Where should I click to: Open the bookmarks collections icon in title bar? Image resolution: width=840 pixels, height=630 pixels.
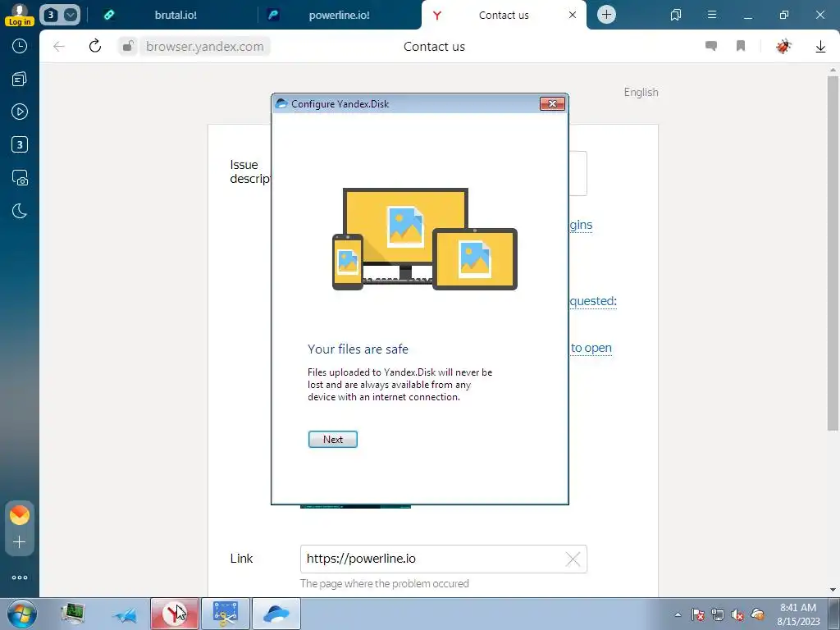point(676,15)
